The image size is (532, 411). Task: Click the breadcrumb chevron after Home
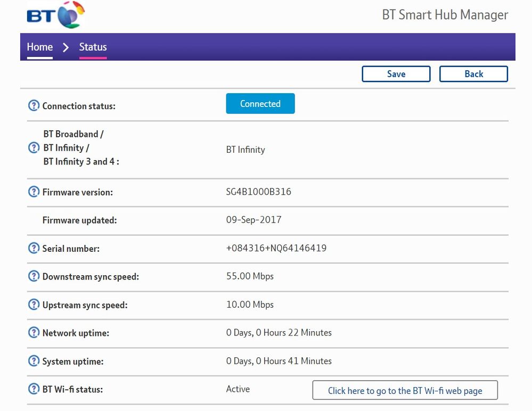pos(66,47)
